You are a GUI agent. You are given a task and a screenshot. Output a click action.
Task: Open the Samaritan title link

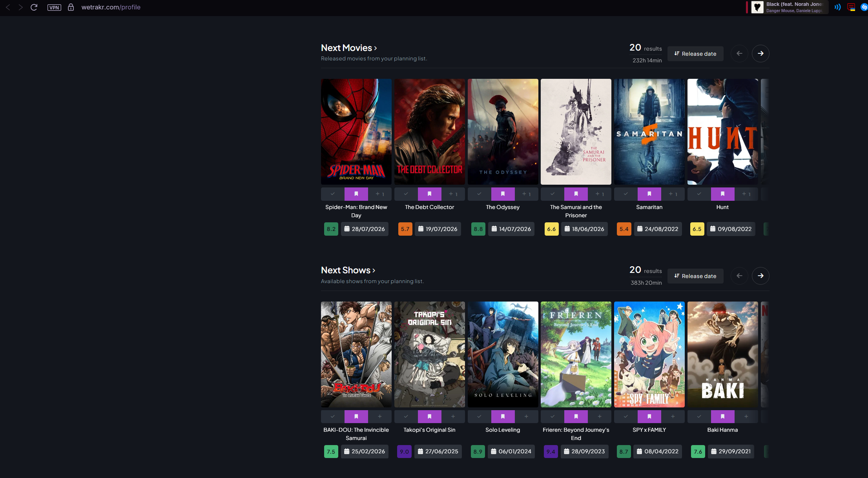pyautogui.click(x=649, y=207)
